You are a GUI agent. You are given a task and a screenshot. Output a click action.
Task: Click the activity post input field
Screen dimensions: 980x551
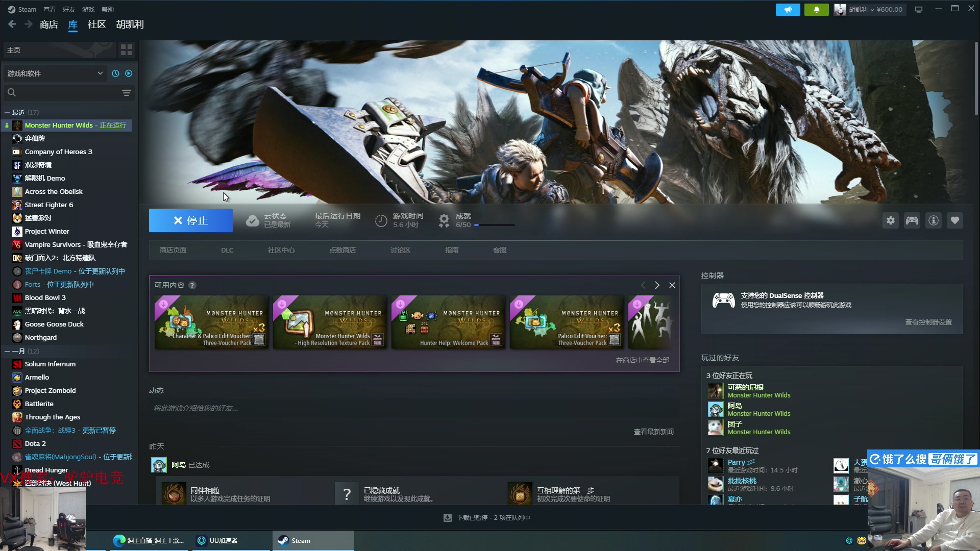(x=414, y=408)
